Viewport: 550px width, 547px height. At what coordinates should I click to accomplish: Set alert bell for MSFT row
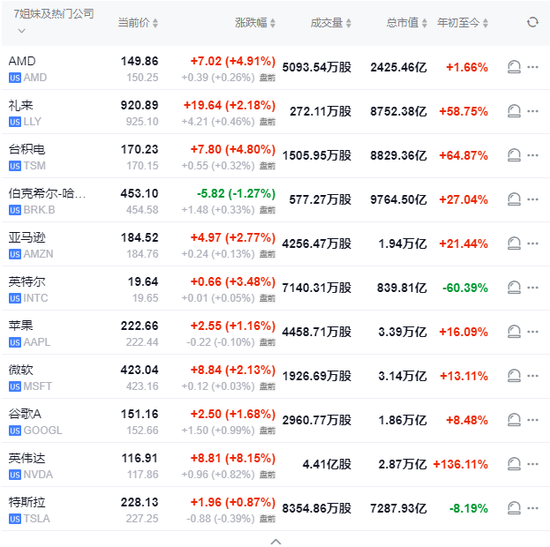[x=514, y=376]
